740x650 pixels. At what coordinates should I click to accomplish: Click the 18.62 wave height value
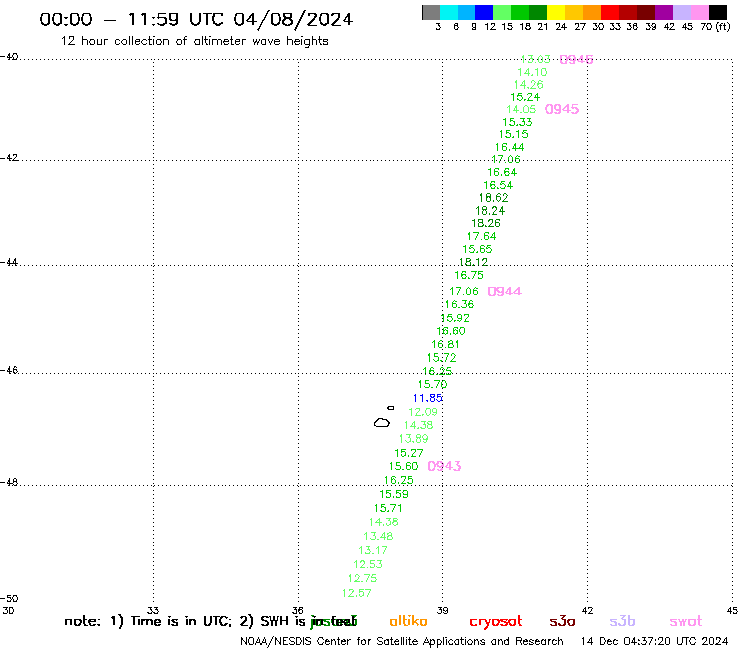click(x=494, y=198)
